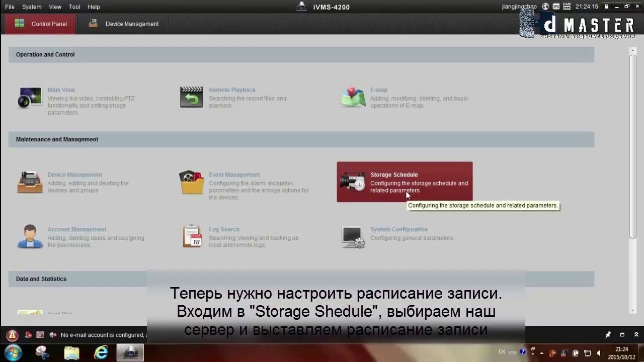Click the Storage Schedule camcorder icon
Image resolution: width=644 pixels, height=362 pixels.
[352, 182]
